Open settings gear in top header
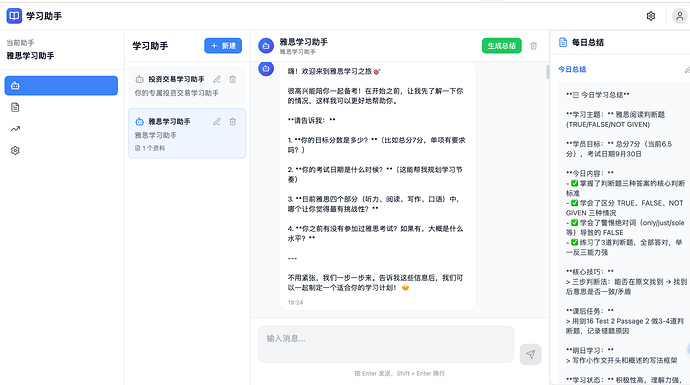 click(651, 16)
